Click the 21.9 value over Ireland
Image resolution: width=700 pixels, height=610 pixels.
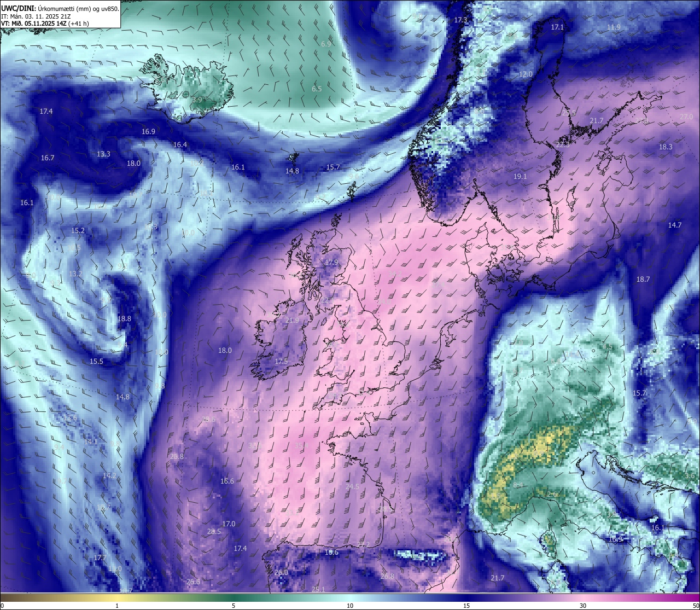coord(292,320)
